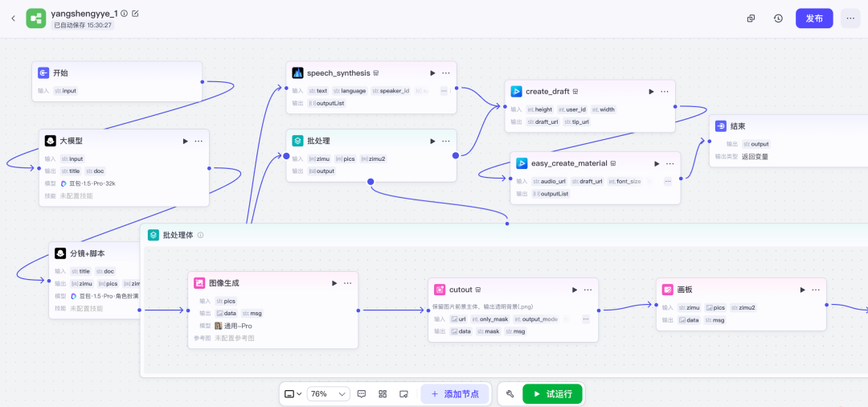Click the green workflow icon beside yangshengyye_1
The image size is (868, 407).
pos(36,18)
